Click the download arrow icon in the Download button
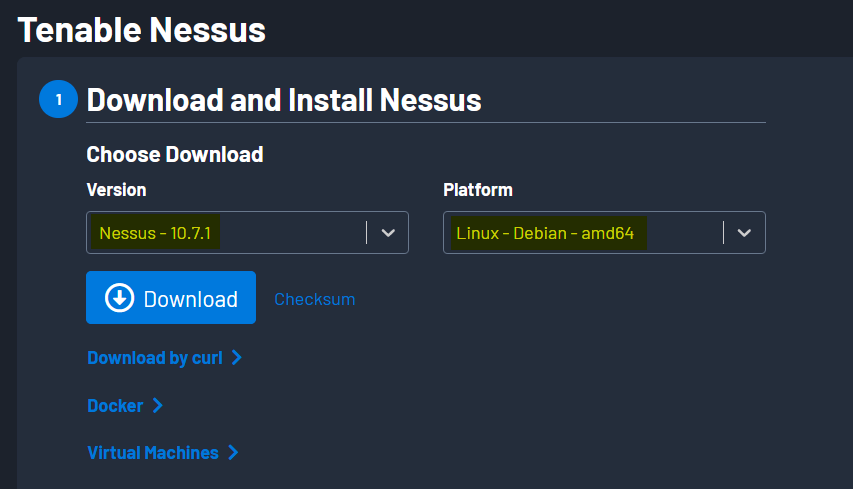Image resolution: width=853 pixels, height=489 pixels. (120, 298)
